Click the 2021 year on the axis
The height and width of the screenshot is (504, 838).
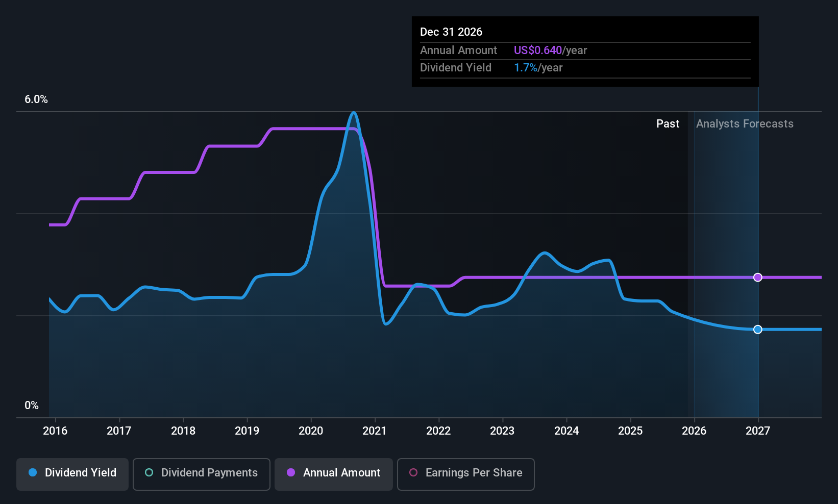click(x=375, y=431)
